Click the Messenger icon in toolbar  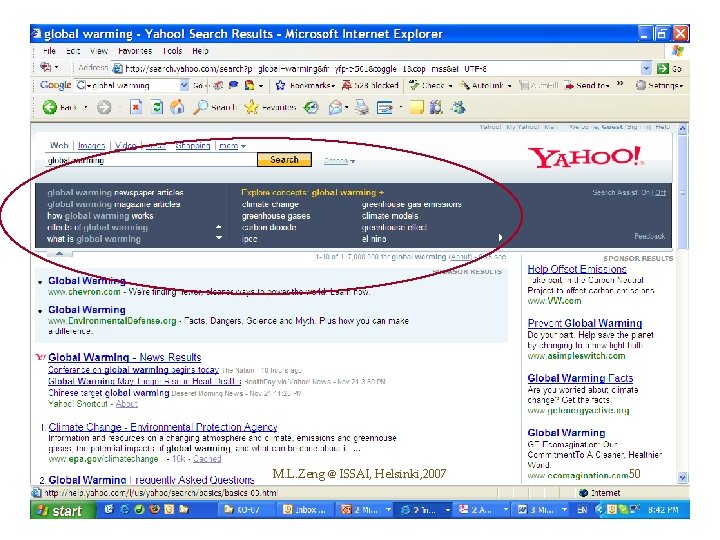coord(458,107)
